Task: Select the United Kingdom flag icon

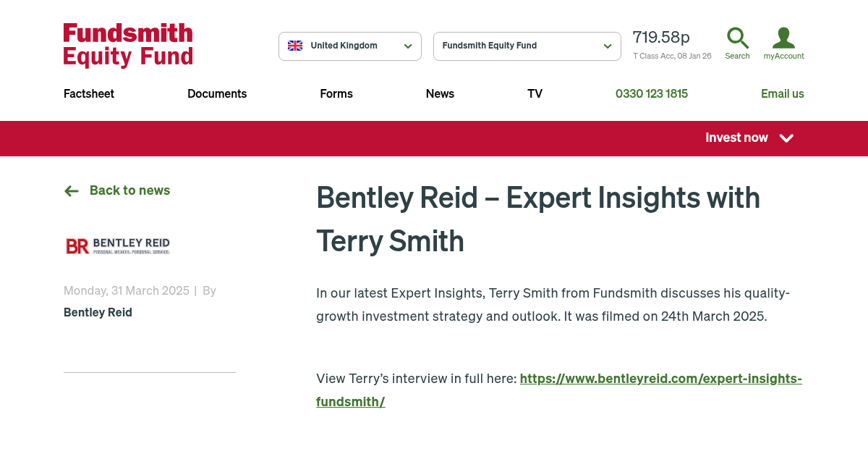Action: pyautogui.click(x=295, y=45)
